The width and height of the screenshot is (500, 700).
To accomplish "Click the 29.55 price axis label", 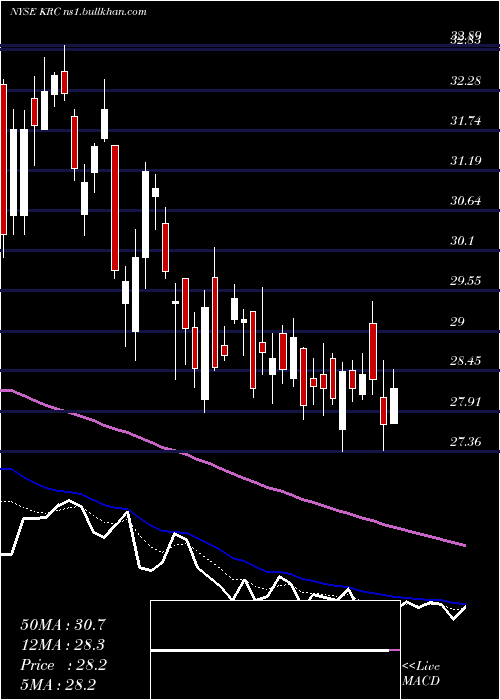I will pyautogui.click(x=466, y=281).
